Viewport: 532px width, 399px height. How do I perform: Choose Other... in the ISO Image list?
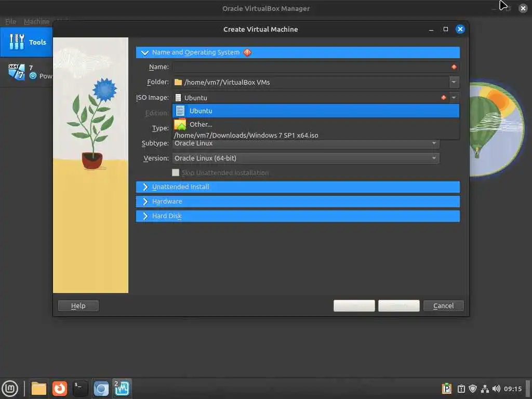(x=315, y=125)
